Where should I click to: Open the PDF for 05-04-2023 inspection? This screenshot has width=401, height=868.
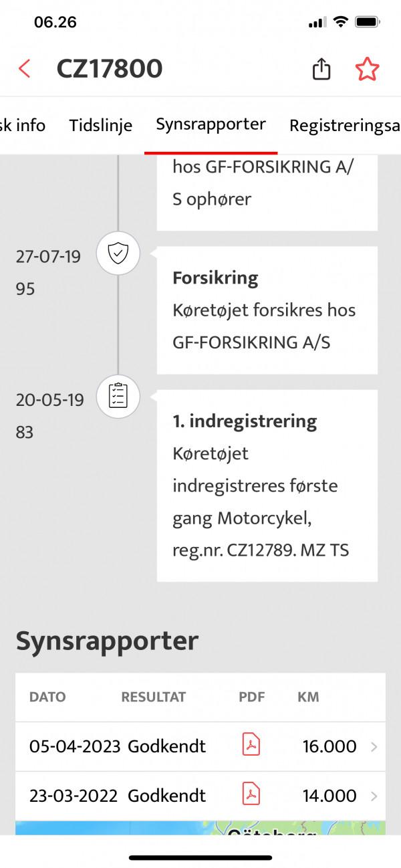[x=251, y=746]
